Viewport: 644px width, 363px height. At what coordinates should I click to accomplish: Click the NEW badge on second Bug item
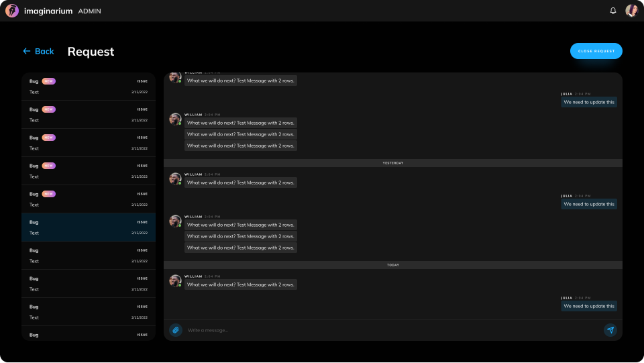[x=49, y=109]
